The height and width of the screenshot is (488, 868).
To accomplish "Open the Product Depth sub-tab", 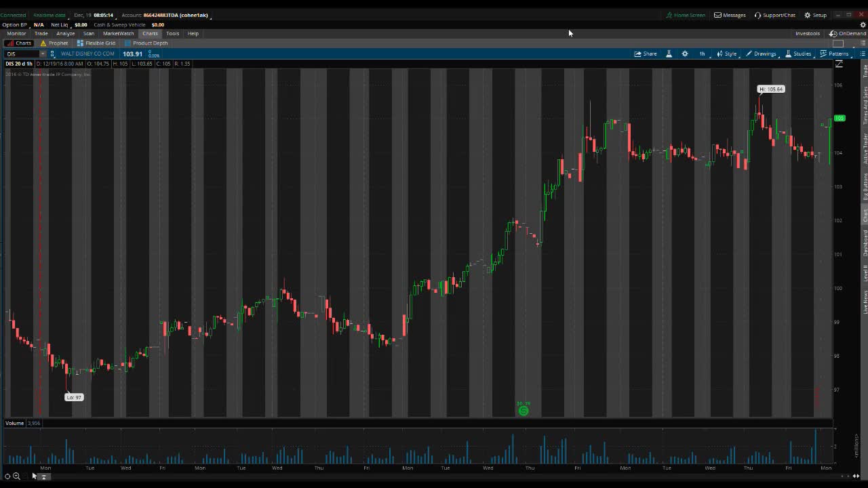I will [x=146, y=43].
